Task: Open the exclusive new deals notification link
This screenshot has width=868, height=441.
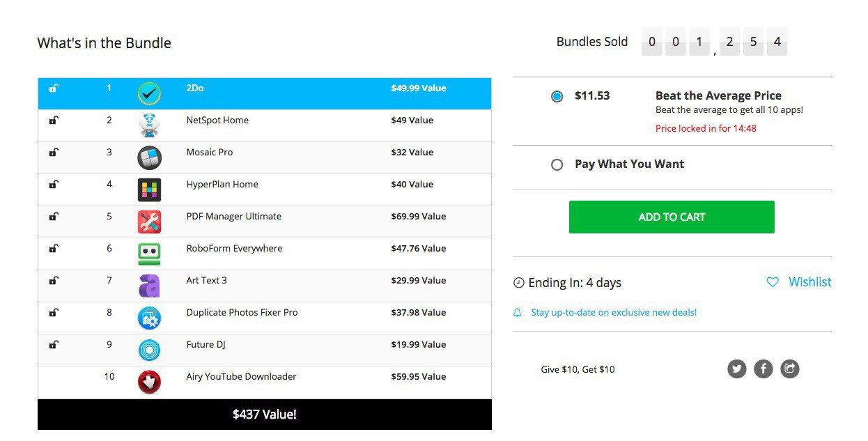Action: [613, 313]
